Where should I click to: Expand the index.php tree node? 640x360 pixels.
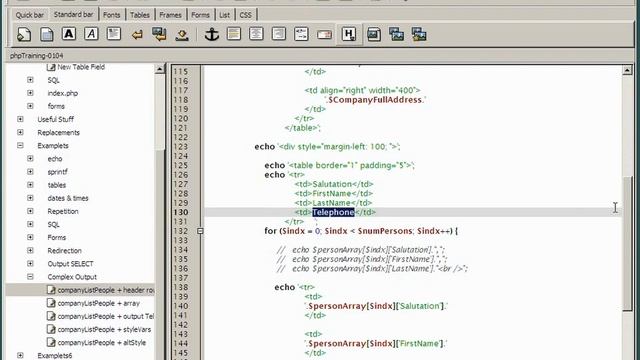[x=30, y=93]
